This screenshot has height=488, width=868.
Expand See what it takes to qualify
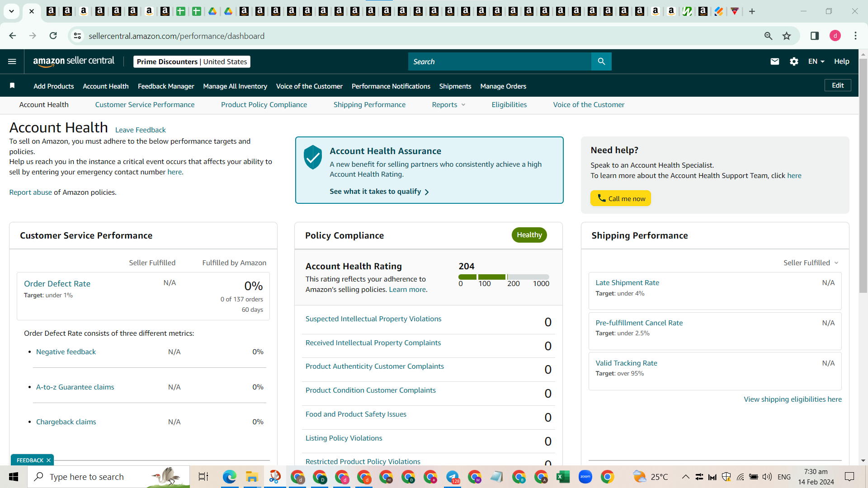(379, 192)
